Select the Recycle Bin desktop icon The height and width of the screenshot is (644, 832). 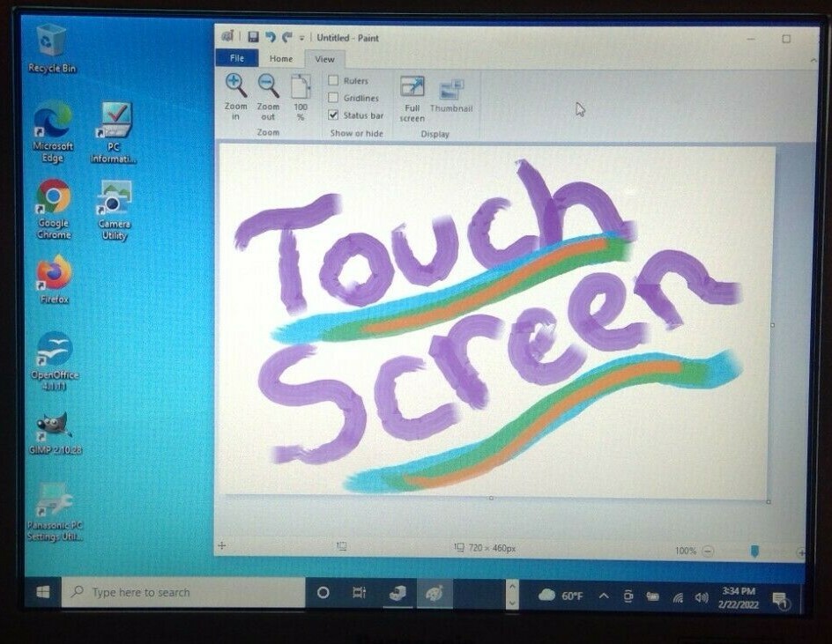coord(51,48)
